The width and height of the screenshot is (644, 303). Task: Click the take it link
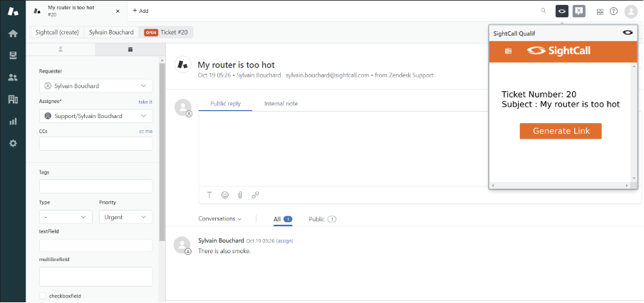[145, 102]
